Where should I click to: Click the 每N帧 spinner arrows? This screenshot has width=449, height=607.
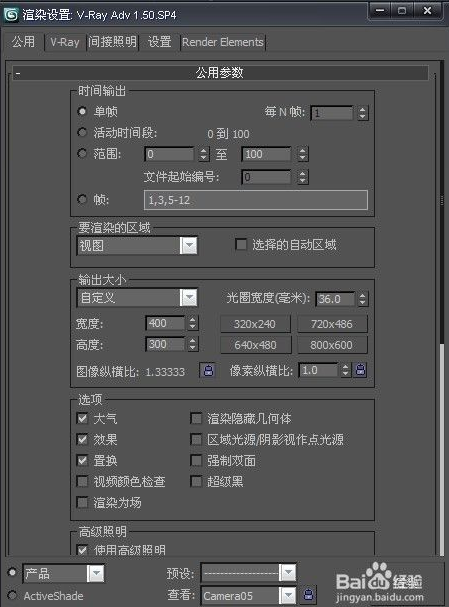coord(362,113)
